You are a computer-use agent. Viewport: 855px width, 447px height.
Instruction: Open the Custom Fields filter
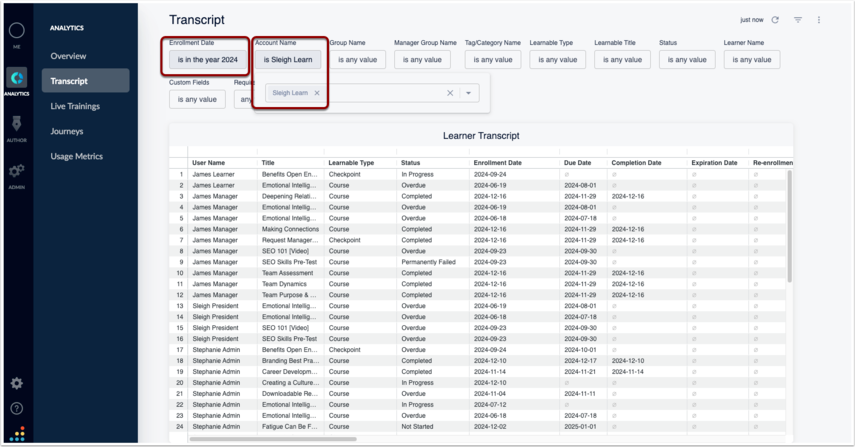(x=197, y=99)
